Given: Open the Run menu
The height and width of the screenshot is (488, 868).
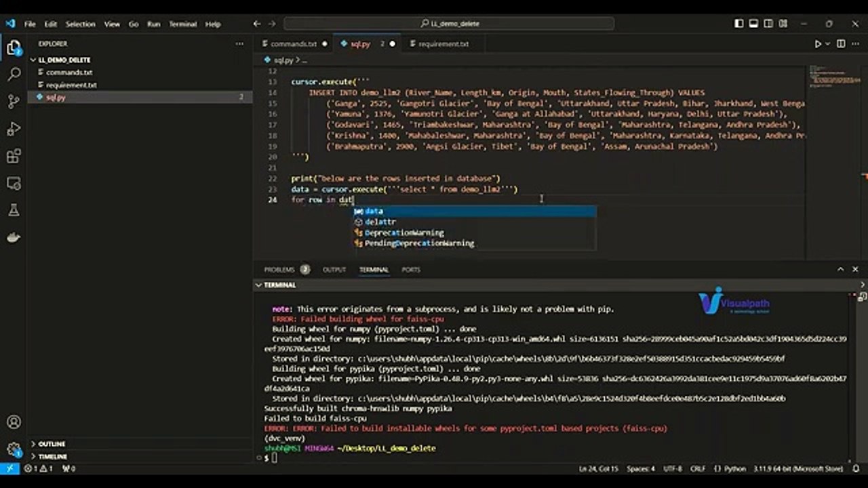Looking at the screenshot, I should (x=154, y=24).
